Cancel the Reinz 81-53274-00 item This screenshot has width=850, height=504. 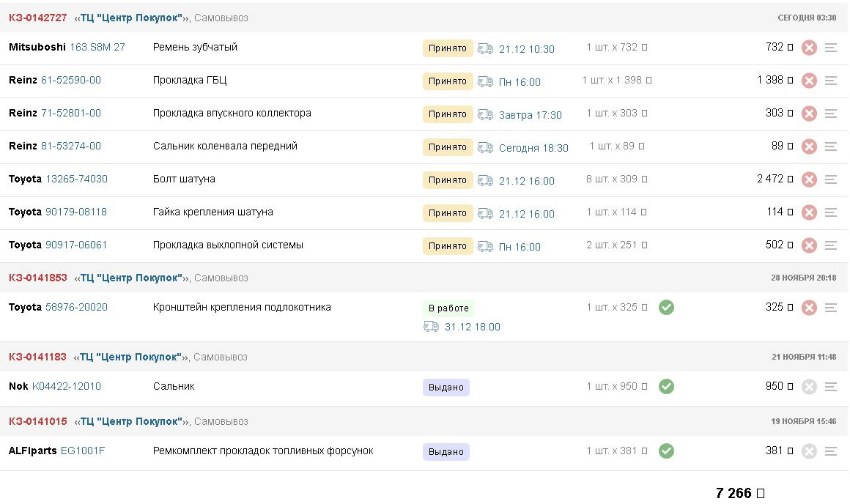[x=809, y=147]
